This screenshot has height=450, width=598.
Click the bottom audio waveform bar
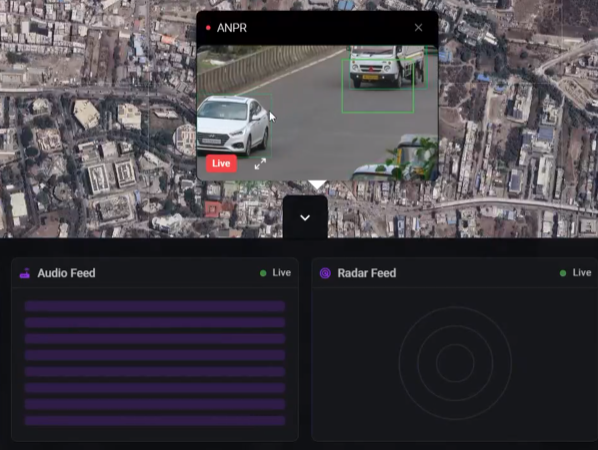click(155, 421)
